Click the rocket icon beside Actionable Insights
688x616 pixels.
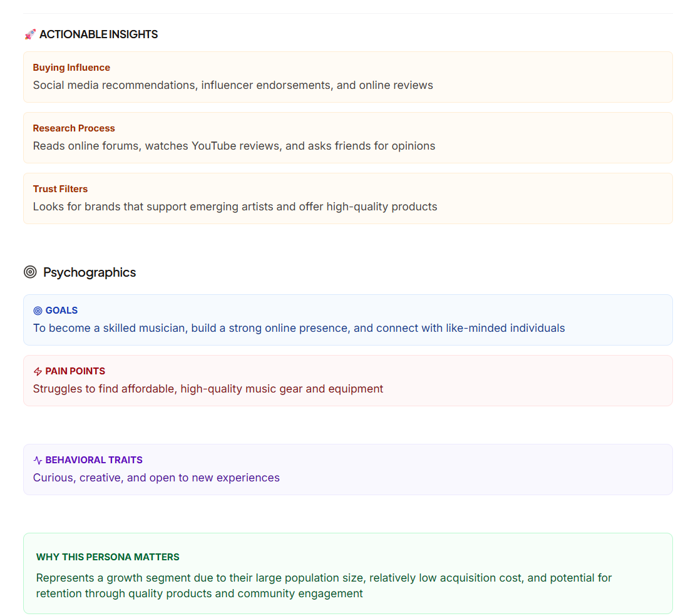click(29, 34)
